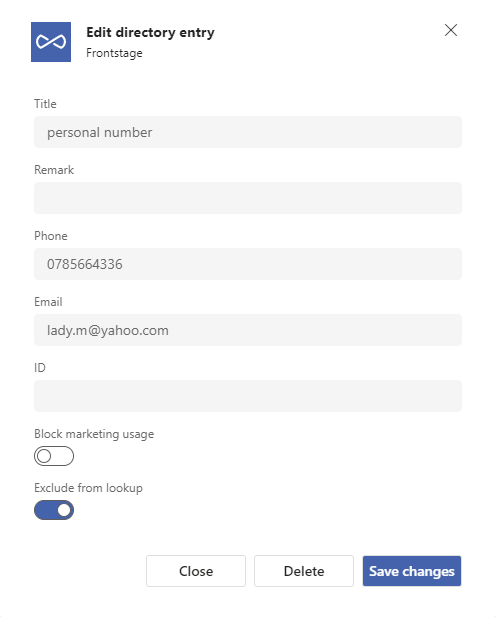Click the Frontstage infinity logo icon
Screen dimensions: 496x617
pos(51,42)
